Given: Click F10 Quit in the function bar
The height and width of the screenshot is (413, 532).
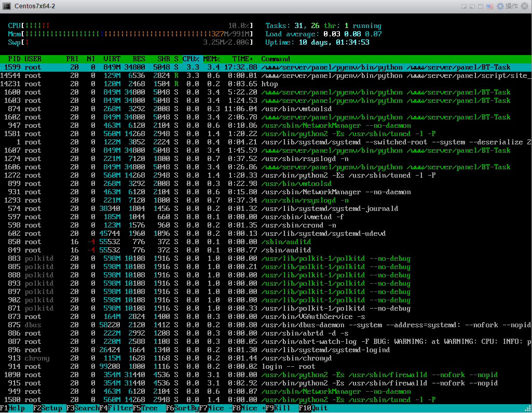Looking at the screenshot, I should pos(313,408).
